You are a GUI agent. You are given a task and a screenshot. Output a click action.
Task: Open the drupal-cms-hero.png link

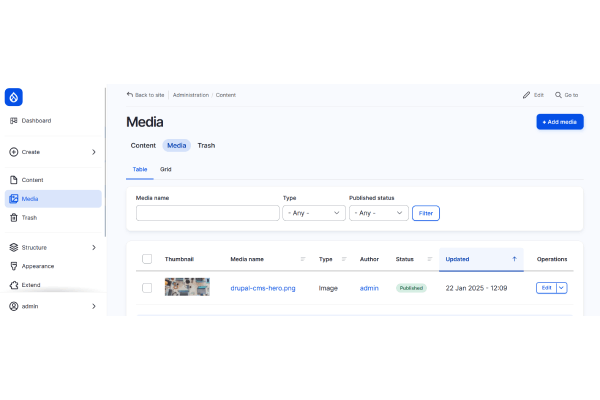261,288
